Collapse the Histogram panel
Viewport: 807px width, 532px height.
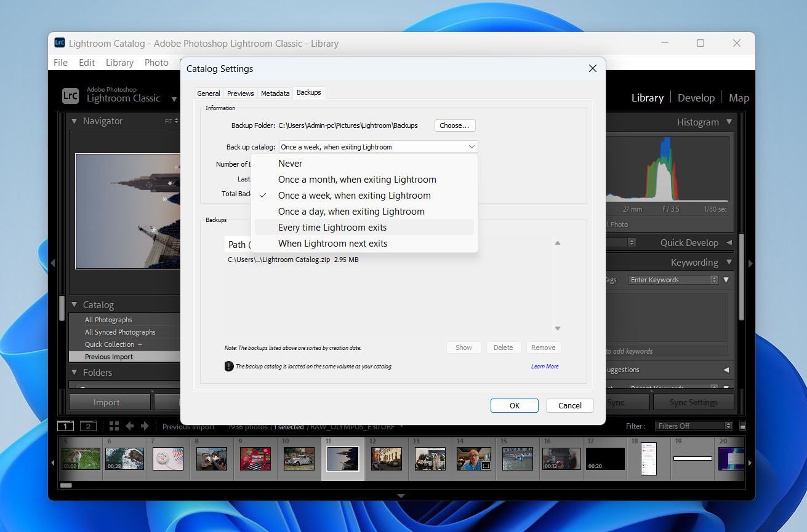pos(729,122)
